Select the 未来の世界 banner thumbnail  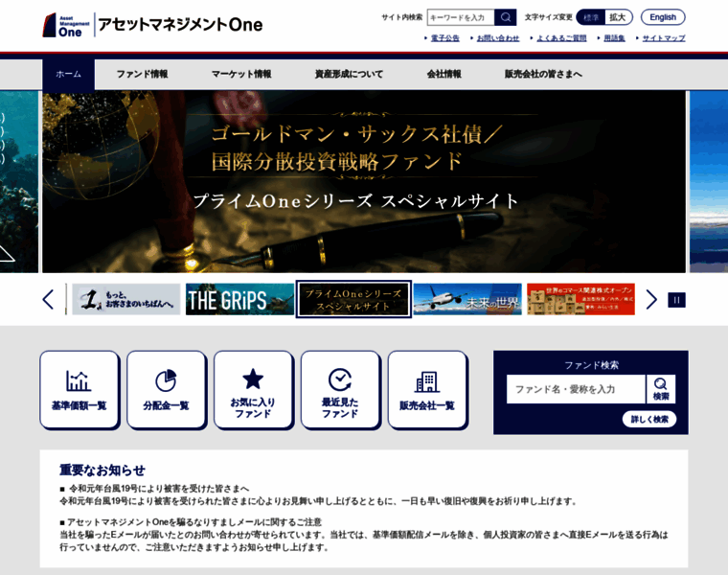[467, 300]
